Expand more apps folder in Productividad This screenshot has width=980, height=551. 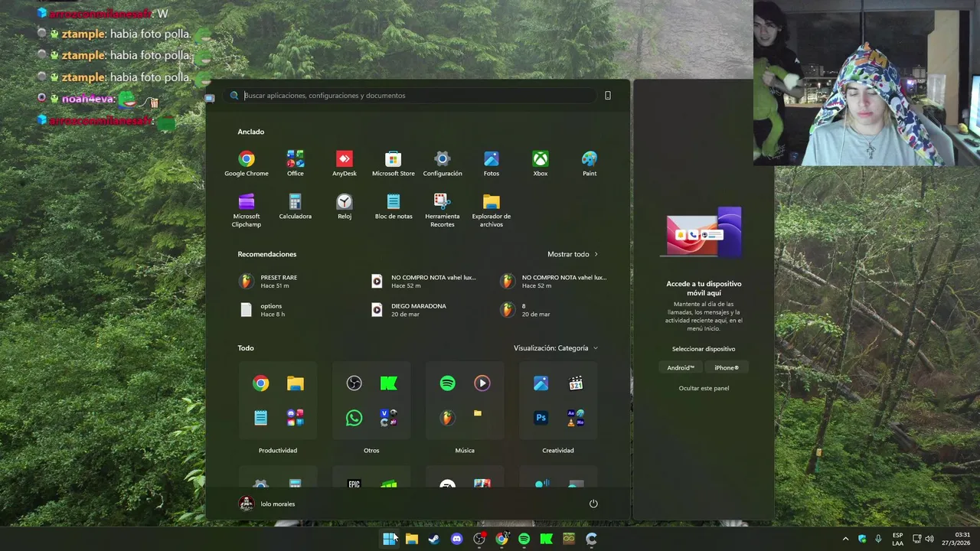(x=296, y=418)
